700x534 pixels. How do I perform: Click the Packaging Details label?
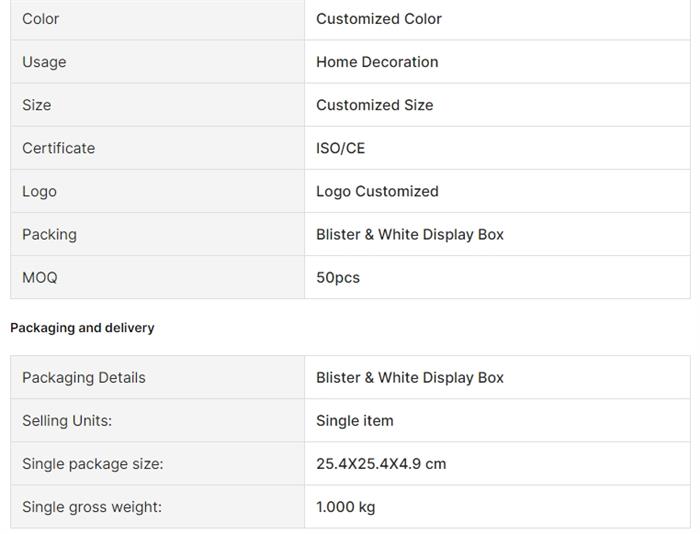pos(84,378)
